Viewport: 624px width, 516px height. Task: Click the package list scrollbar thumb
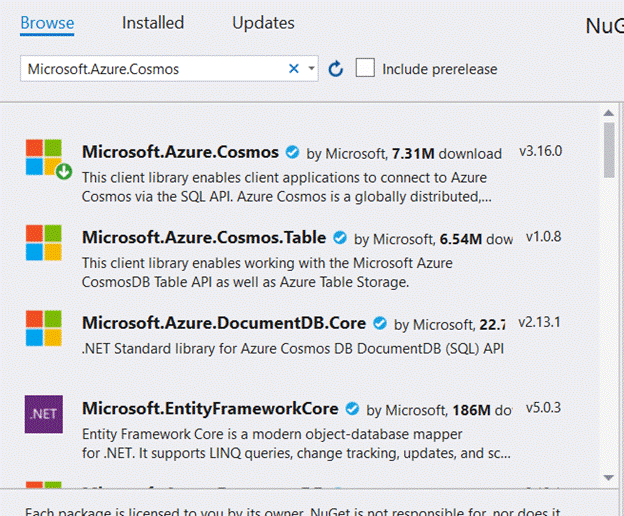coord(609,150)
